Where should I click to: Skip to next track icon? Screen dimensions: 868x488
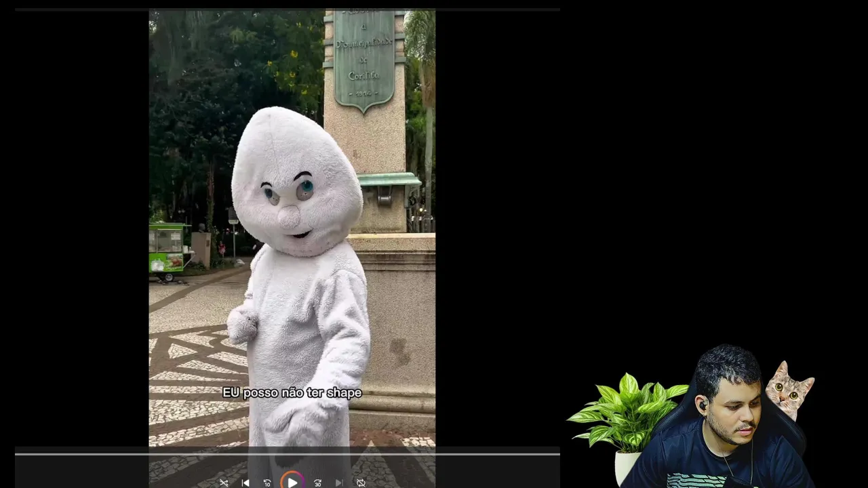339,483
